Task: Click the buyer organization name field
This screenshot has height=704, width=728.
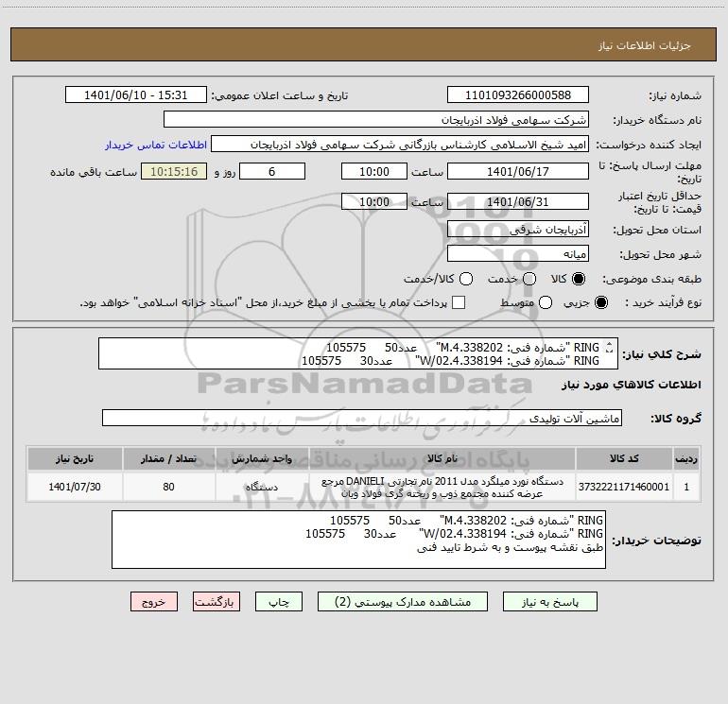Action: coord(376,119)
